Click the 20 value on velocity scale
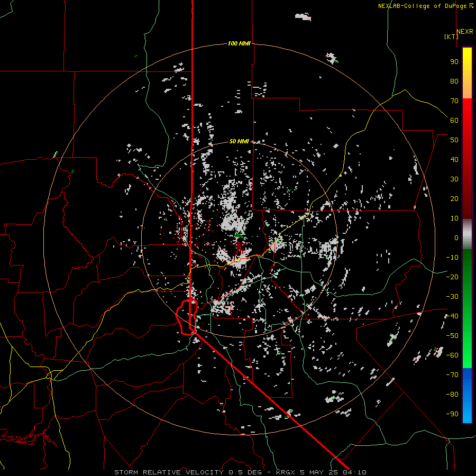Viewport: 476px width, 476px height. 454,199
